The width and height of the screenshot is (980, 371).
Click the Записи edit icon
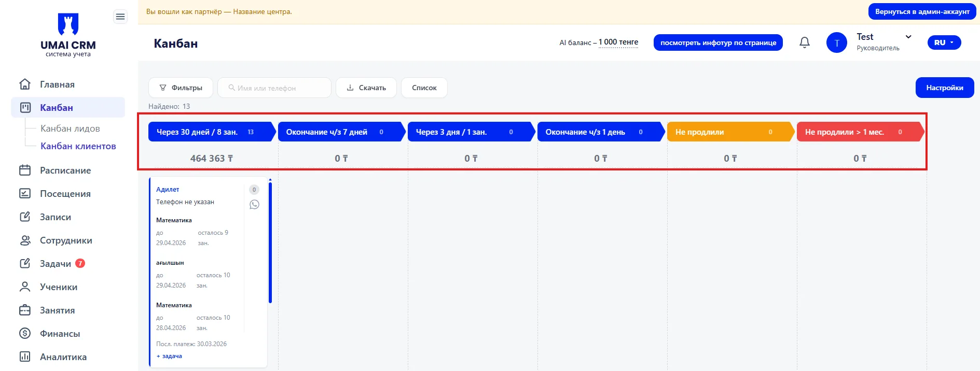click(x=25, y=217)
